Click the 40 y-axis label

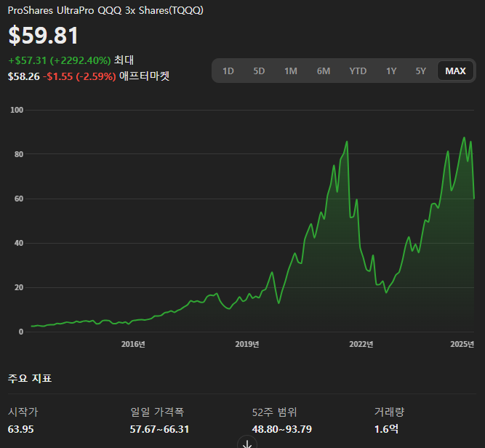point(19,243)
